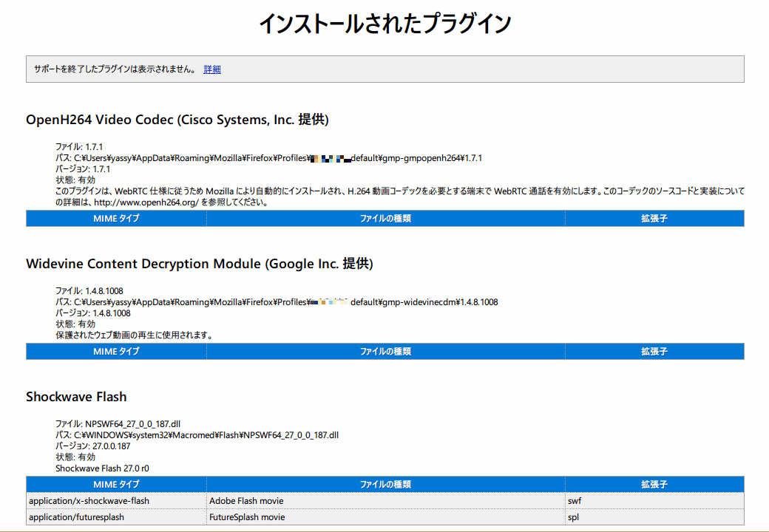
Task: Click the application/x-shockwave-flash cell
Action: pyautogui.click(x=116, y=501)
